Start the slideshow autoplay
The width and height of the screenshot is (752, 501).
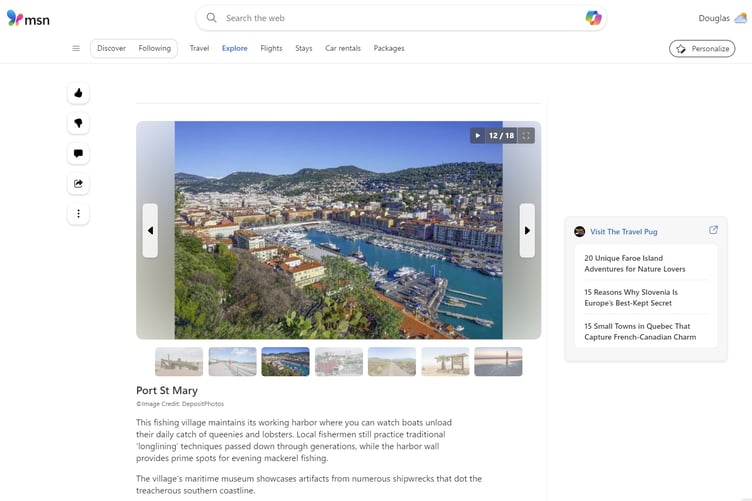point(478,136)
